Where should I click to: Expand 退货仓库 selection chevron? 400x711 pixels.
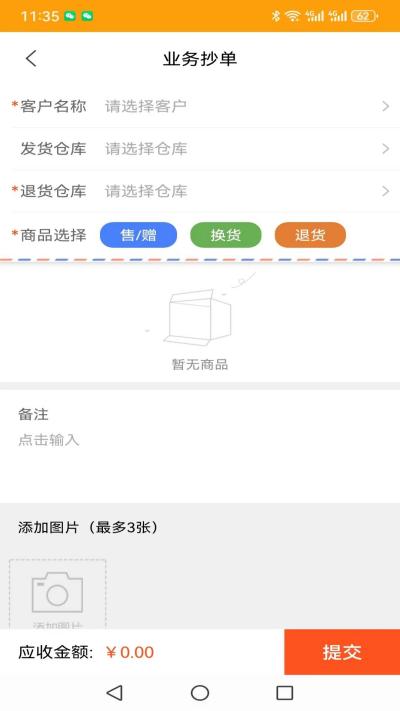385,191
